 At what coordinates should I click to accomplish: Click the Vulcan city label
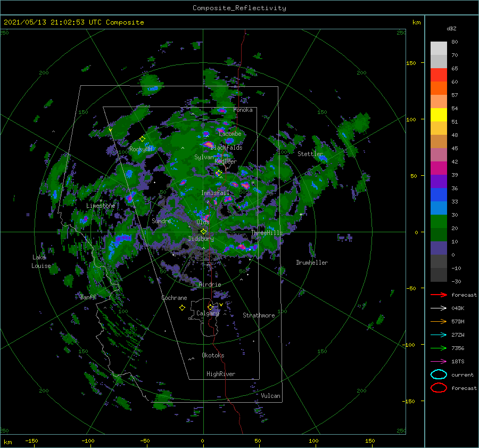click(x=271, y=396)
